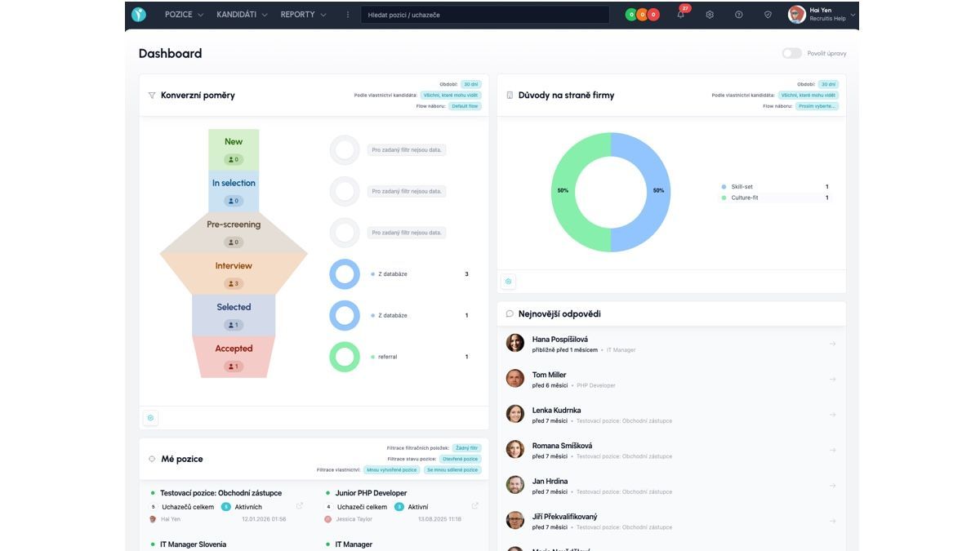Screen dimensions: 980x551
Task: Click green referral ring chart
Action: coord(345,357)
